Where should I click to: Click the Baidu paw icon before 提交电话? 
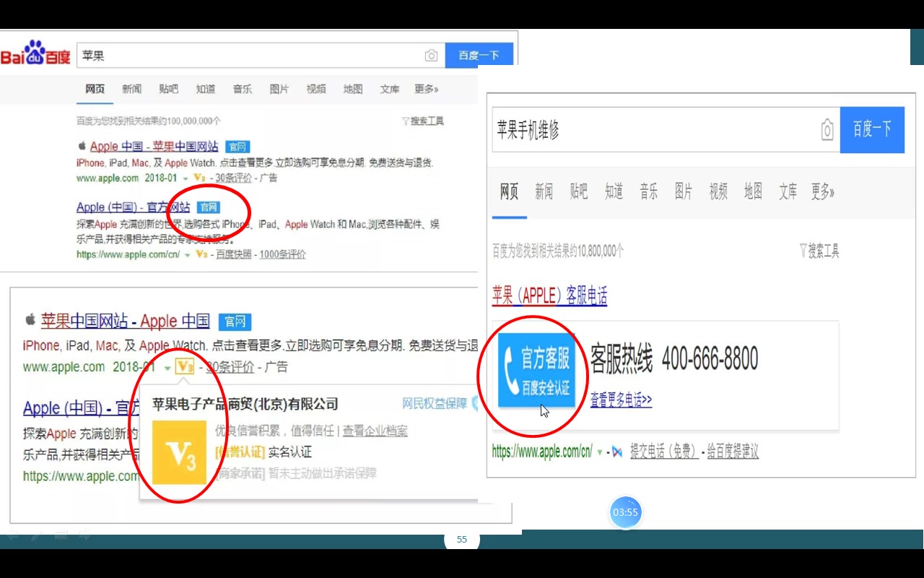[616, 452]
